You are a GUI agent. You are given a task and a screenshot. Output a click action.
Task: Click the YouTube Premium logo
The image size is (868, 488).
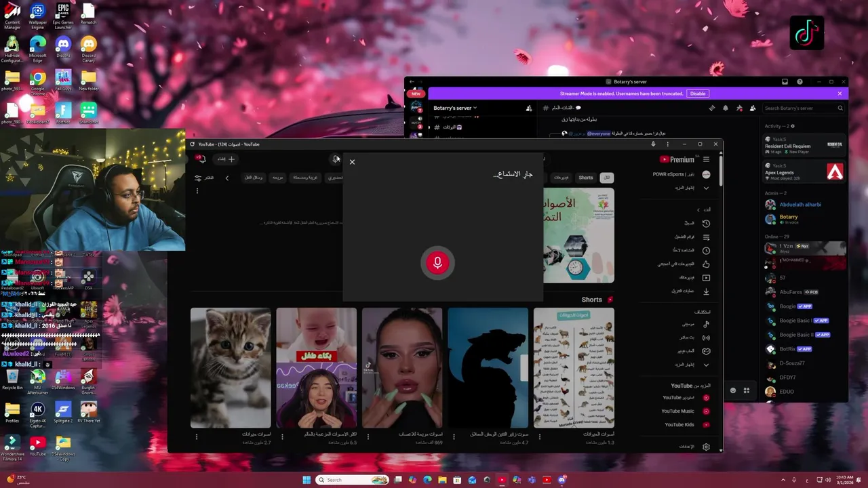[677, 159]
